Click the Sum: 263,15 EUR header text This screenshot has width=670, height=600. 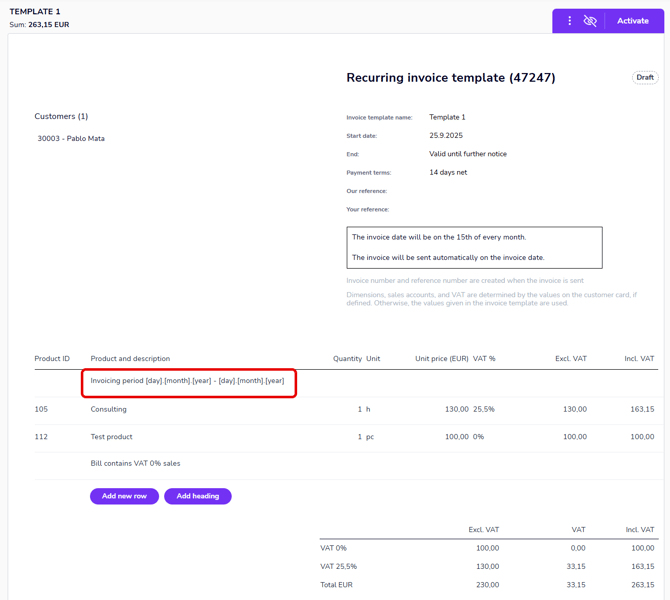(39, 25)
